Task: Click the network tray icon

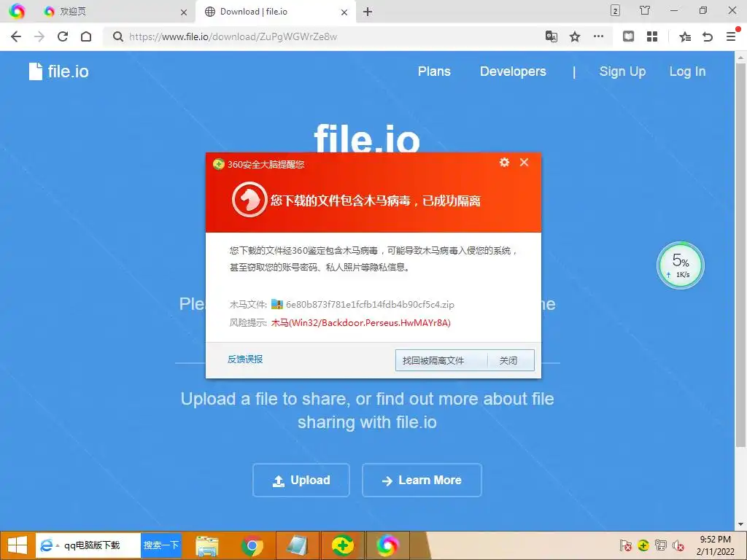Action: pyautogui.click(x=661, y=545)
